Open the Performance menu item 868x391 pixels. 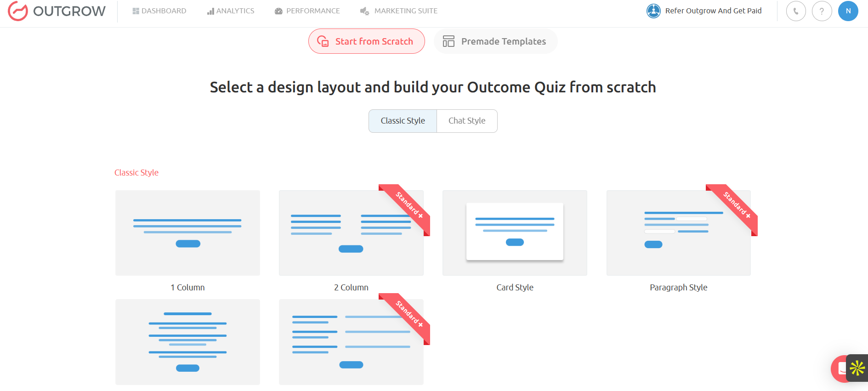tap(307, 11)
